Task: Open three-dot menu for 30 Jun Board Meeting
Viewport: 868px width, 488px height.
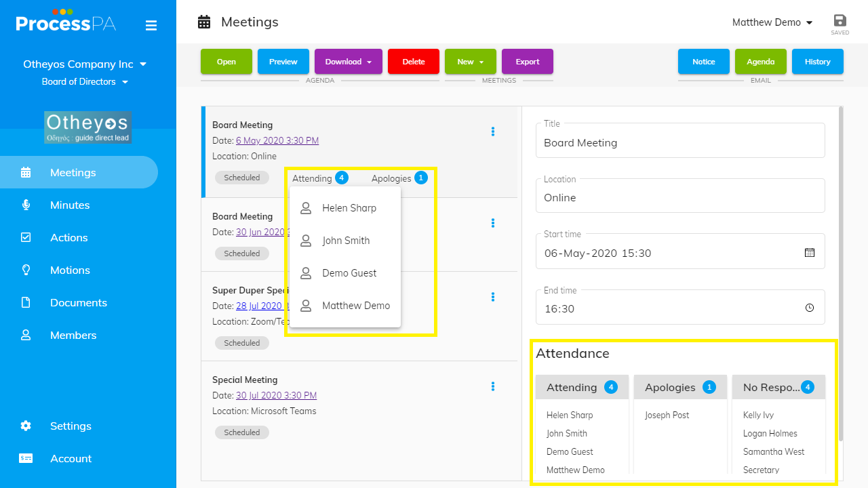Action: (x=493, y=223)
